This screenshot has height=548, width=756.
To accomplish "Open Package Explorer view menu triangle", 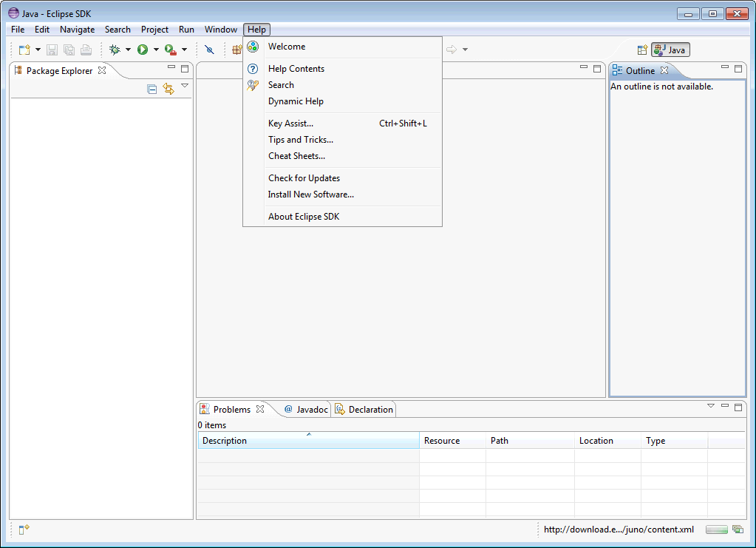I will 185,86.
